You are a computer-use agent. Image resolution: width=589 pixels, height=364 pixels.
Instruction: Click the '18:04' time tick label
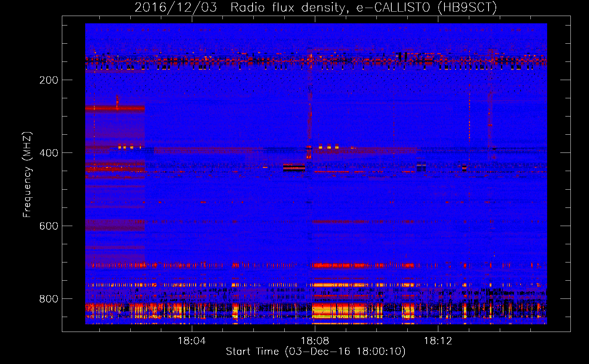tap(192, 341)
